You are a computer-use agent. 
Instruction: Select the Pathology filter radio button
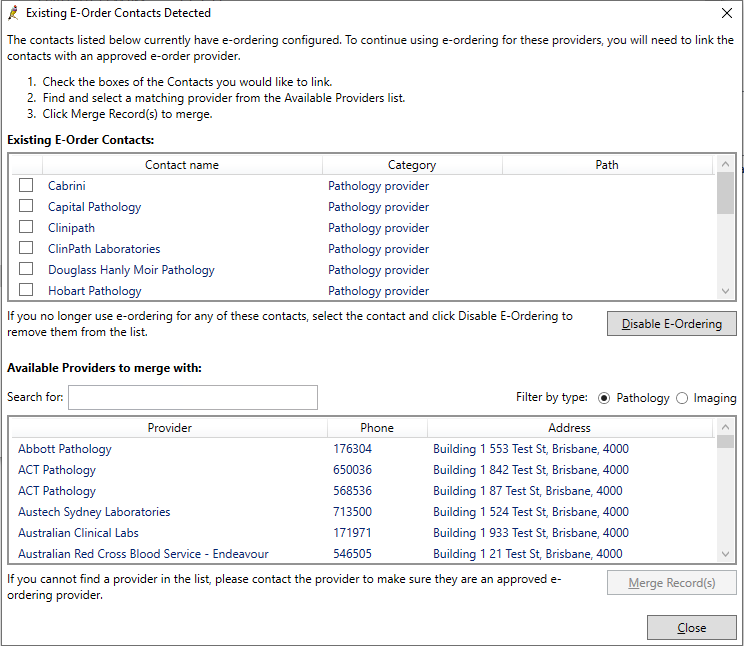pos(604,398)
